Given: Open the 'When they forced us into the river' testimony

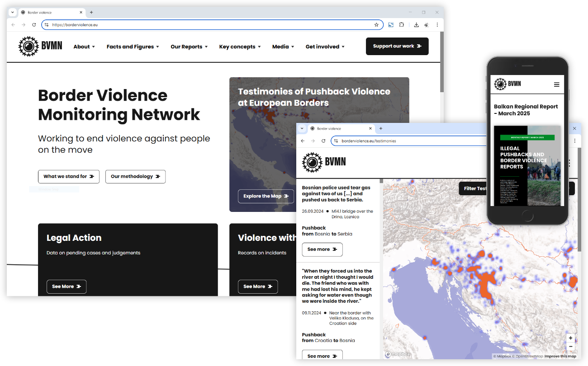Looking at the screenshot, I should click(337, 286).
